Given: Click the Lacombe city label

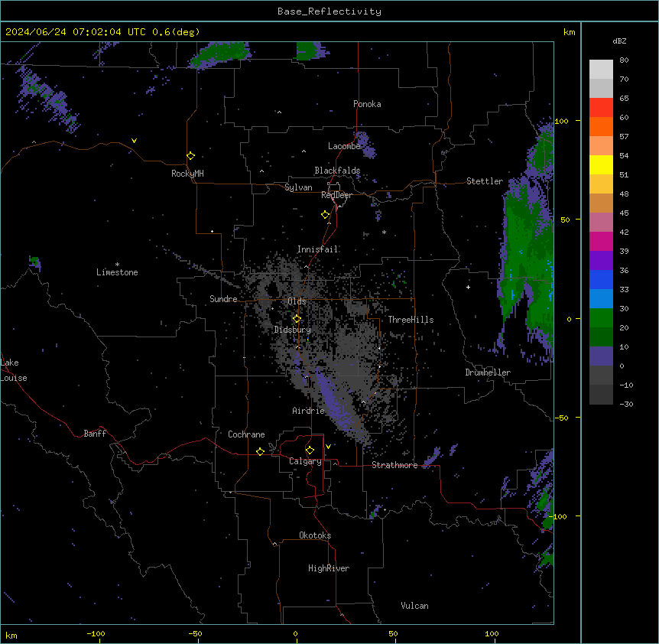Looking at the screenshot, I should 344,146.
